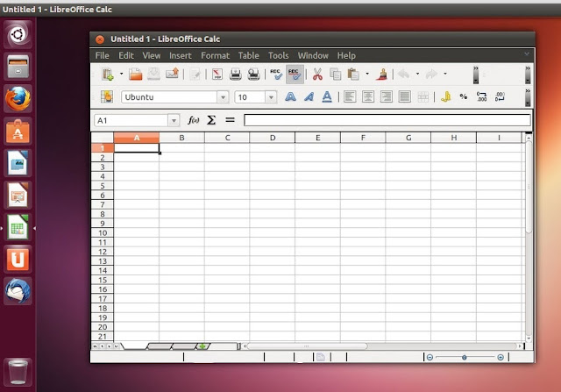The image size is (561, 392).
Task: Open Trash from the launcher
Action: pyautogui.click(x=18, y=372)
